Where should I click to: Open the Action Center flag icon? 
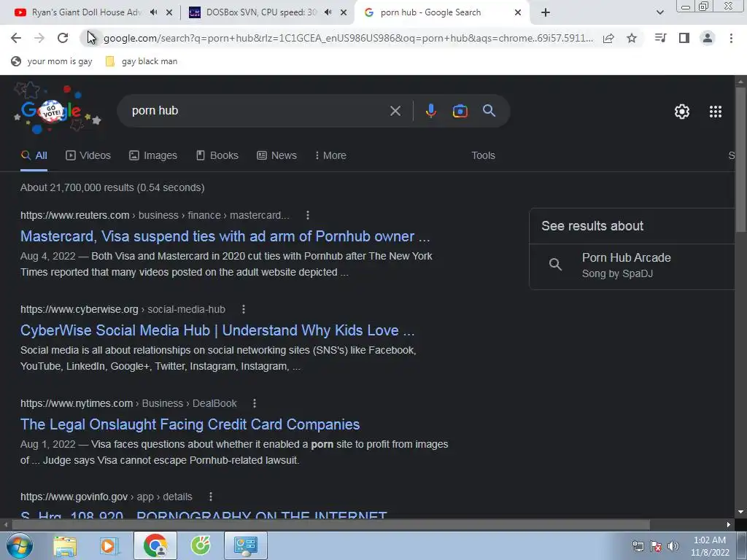tap(656, 546)
